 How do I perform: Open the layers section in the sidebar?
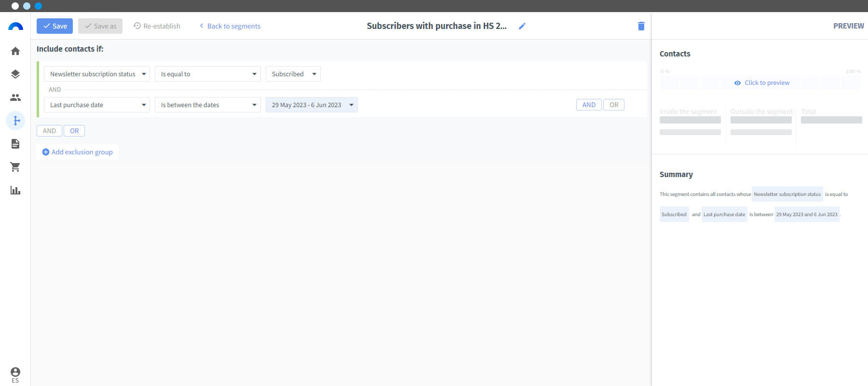coord(15,74)
